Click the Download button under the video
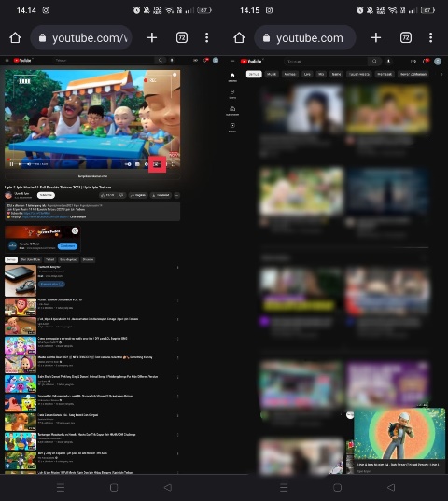 (161, 195)
